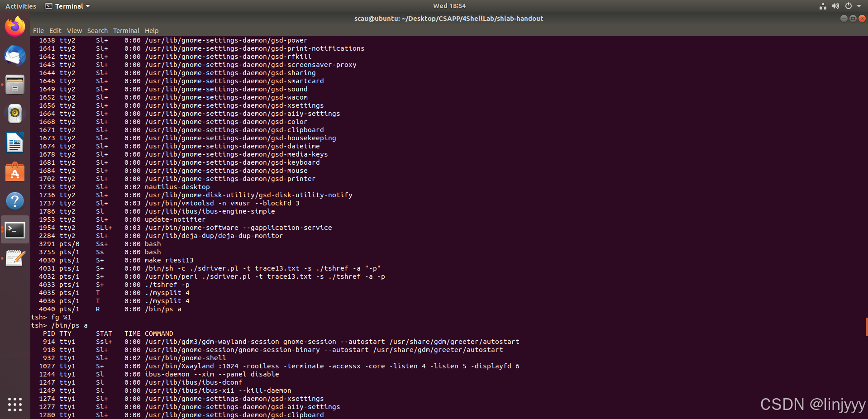Click the gdm-wayland-session row
The height and width of the screenshot is (419, 868).
coord(281,342)
